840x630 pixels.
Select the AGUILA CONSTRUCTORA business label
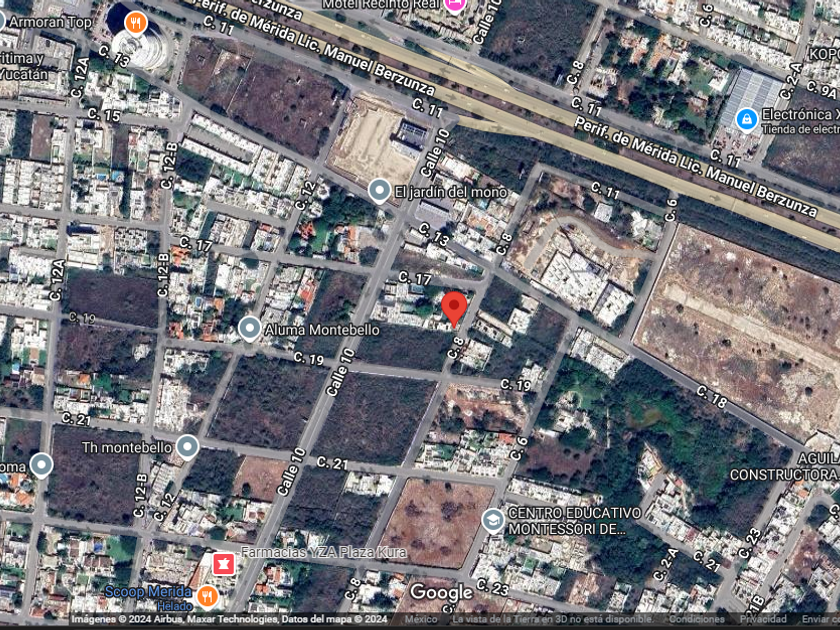[785, 467]
